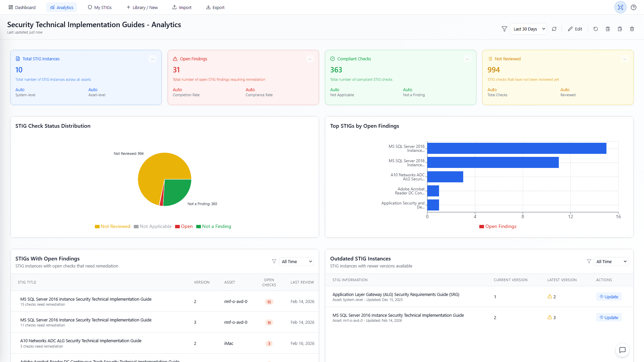Open the chat bubble in bottom corner
This screenshot has width=644, height=362.
622,350
